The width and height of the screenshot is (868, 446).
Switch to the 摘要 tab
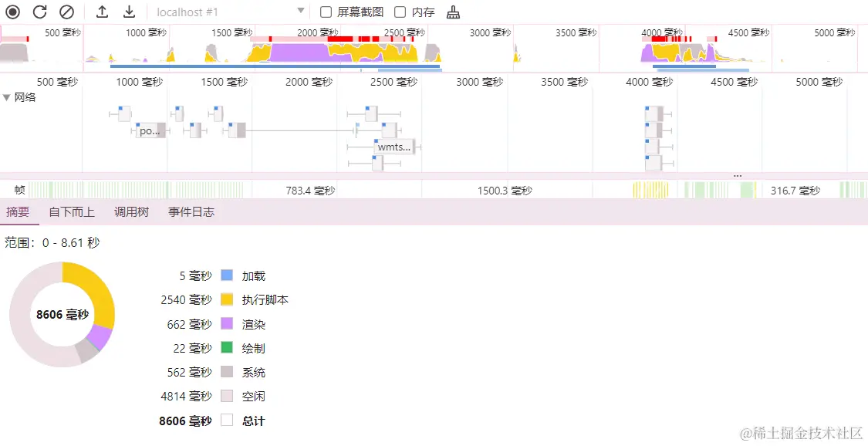pos(18,212)
